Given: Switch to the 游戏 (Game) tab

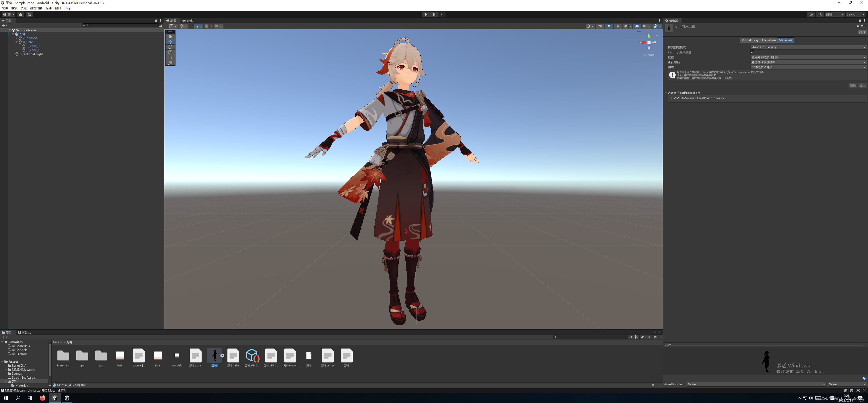Looking at the screenshot, I should tap(188, 21).
